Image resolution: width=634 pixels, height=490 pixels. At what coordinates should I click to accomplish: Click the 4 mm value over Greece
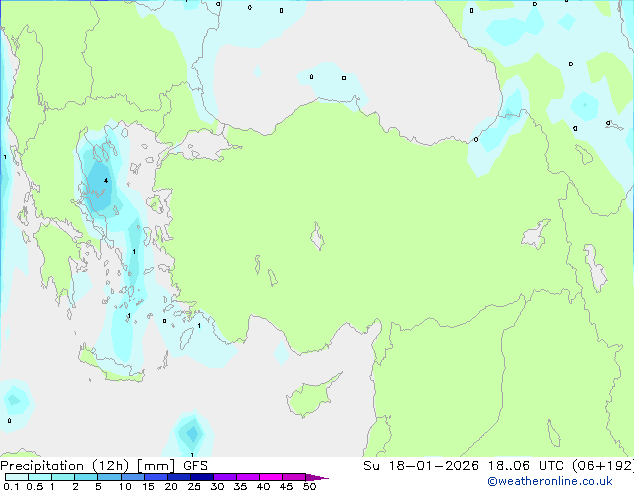pos(106,181)
